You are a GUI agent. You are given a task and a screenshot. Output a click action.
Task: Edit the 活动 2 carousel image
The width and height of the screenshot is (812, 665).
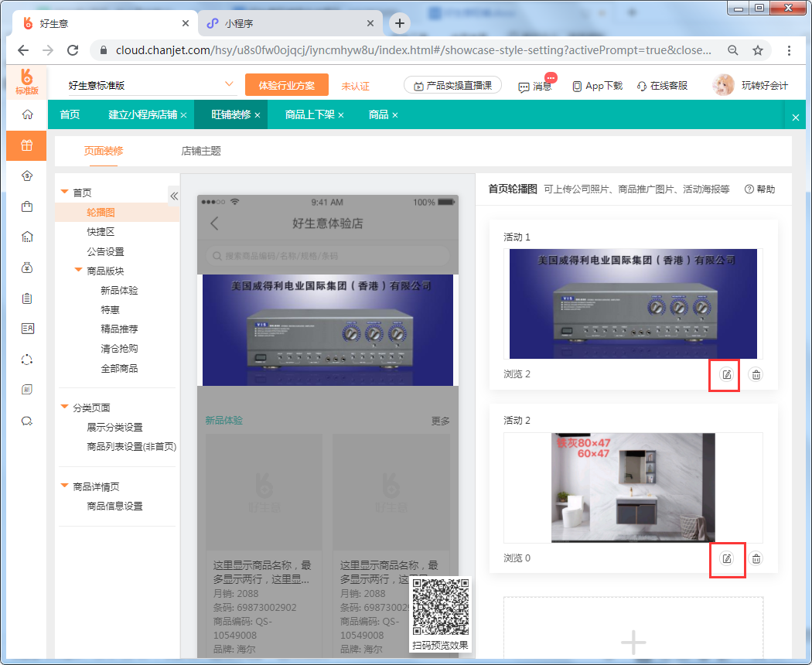coord(727,558)
